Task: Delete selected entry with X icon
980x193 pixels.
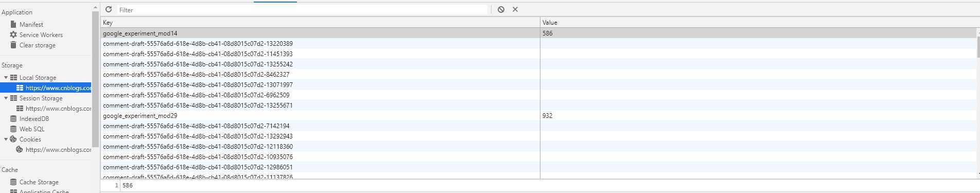Action: (515, 9)
